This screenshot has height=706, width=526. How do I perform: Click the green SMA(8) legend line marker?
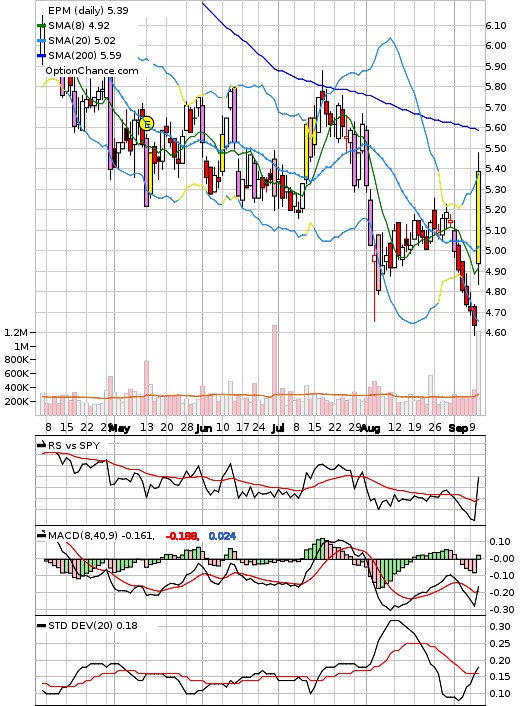click(x=41, y=26)
